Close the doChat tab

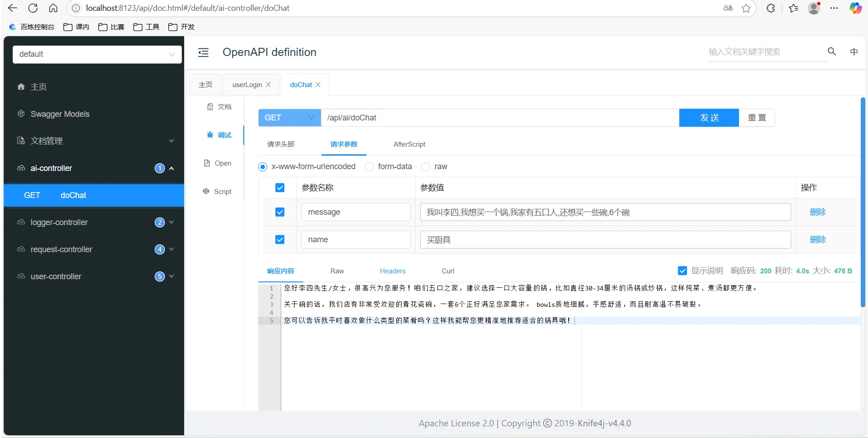tap(318, 85)
